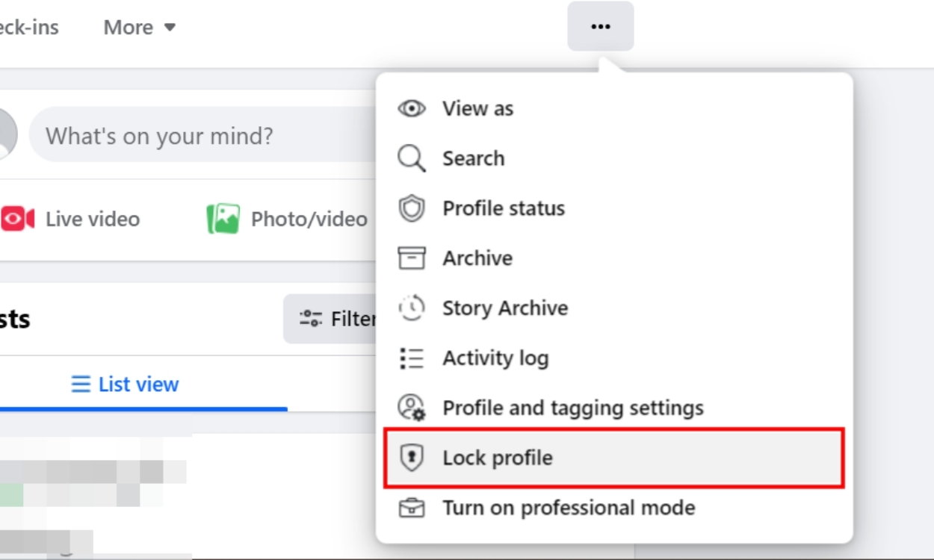Switch to the List view tab

point(123,384)
